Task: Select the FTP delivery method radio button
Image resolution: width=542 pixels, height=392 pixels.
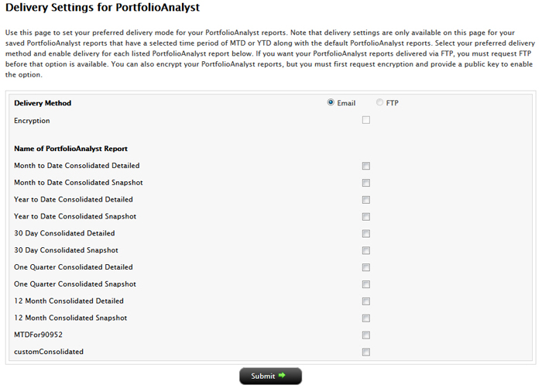Action: (379, 102)
